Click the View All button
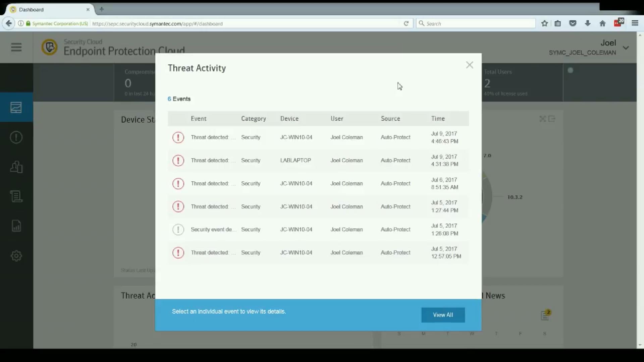The width and height of the screenshot is (644, 362). pyautogui.click(x=443, y=315)
